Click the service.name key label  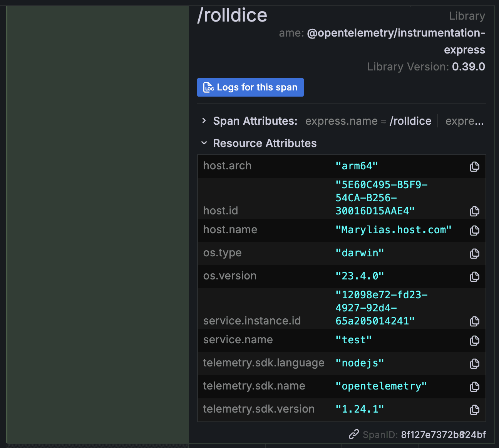click(238, 340)
